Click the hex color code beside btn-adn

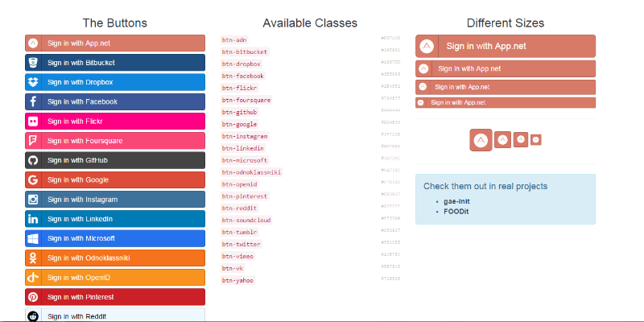390,38
